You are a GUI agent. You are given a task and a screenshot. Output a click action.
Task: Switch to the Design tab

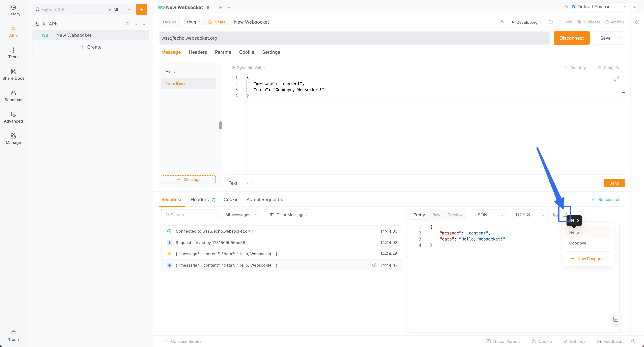(169, 22)
